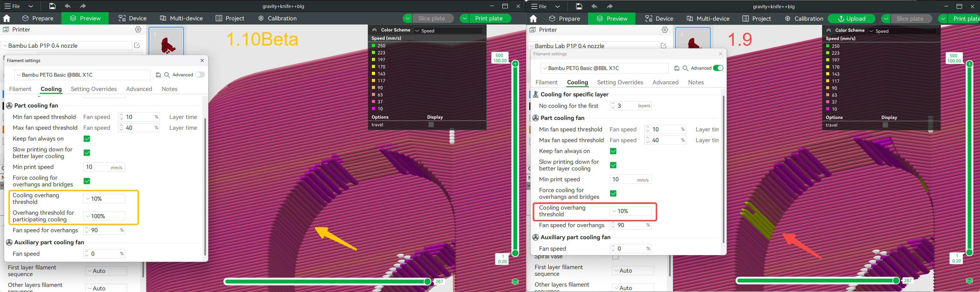
Task: Open printer settings gear in 1.9 window
Action: (665, 30)
